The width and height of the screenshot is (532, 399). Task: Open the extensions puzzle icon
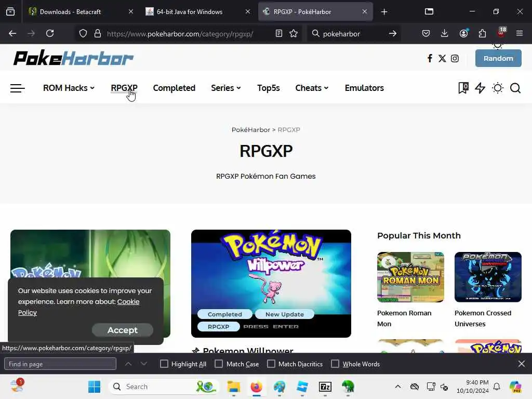(x=482, y=33)
